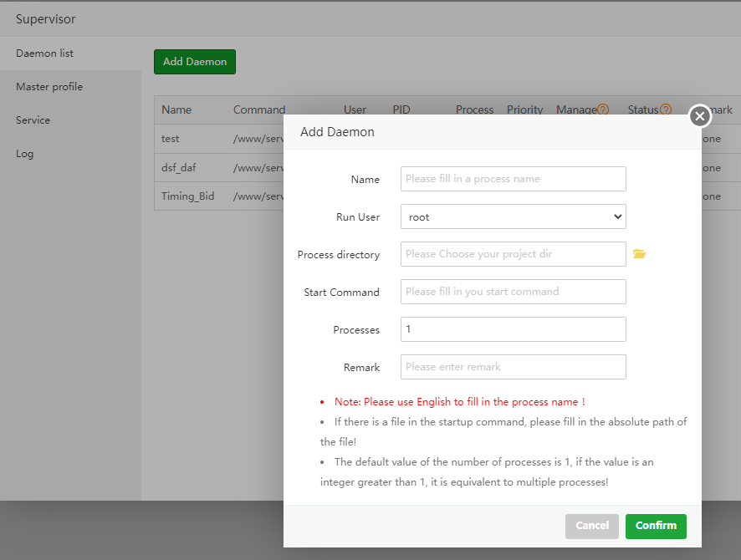Click the Start Command input box

[x=513, y=292]
